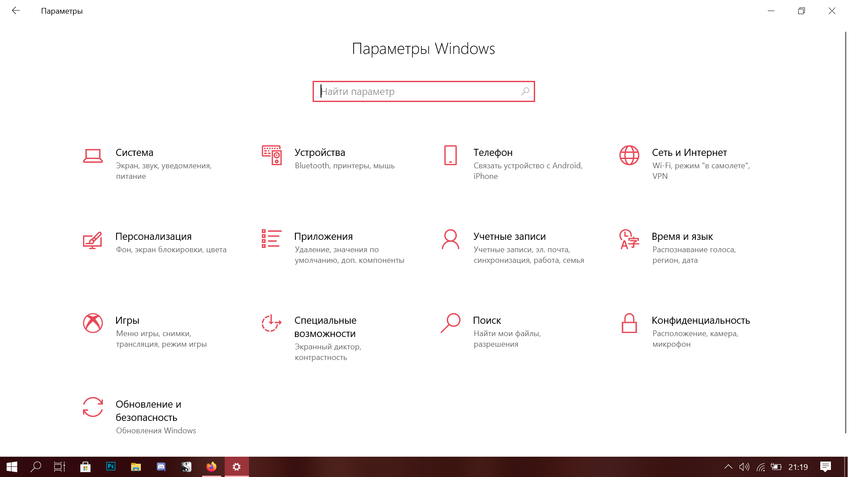Open the Персонализация paintbrush icon
Image resolution: width=868 pixels, height=477 pixels.
[93, 240]
